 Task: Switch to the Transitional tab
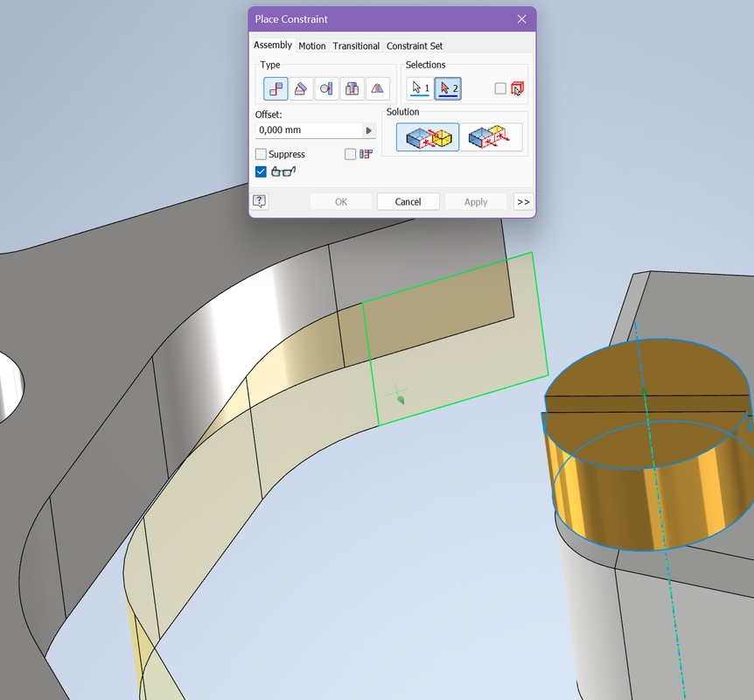(356, 45)
